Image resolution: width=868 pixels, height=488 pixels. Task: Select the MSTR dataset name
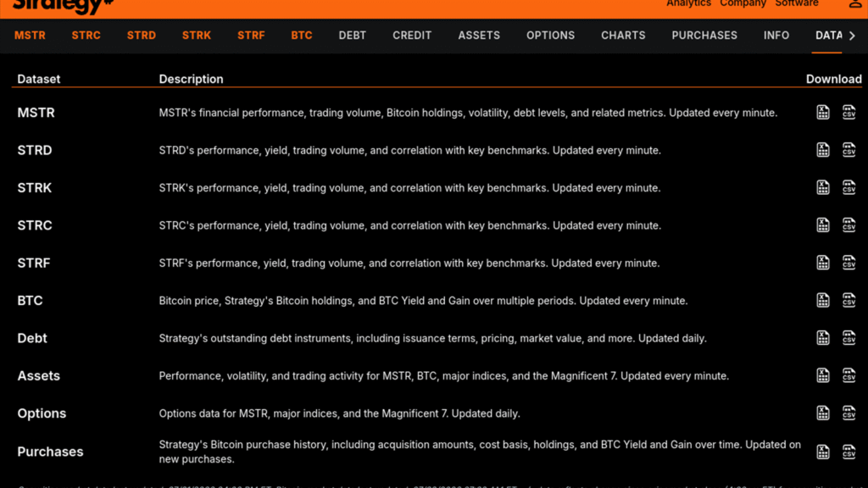[x=36, y=113]
